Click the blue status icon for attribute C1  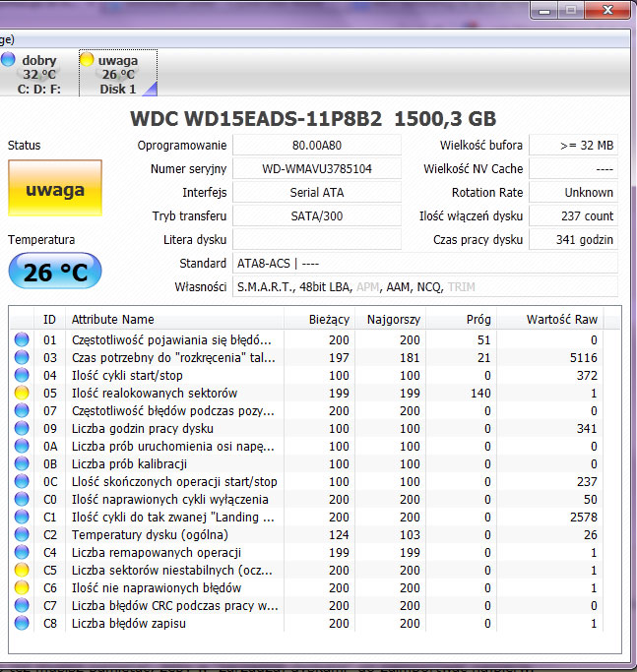click(22, 517)
